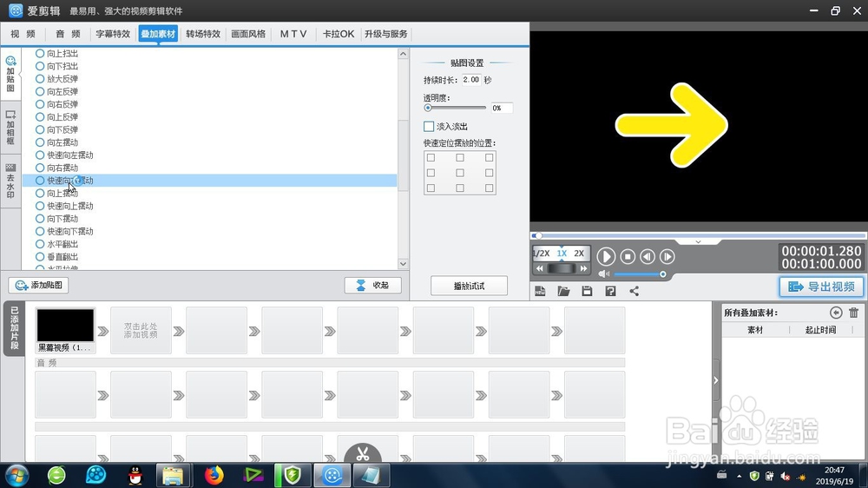
Task: Select the 水平翻出 effect
Action: [x=56, y=244]
